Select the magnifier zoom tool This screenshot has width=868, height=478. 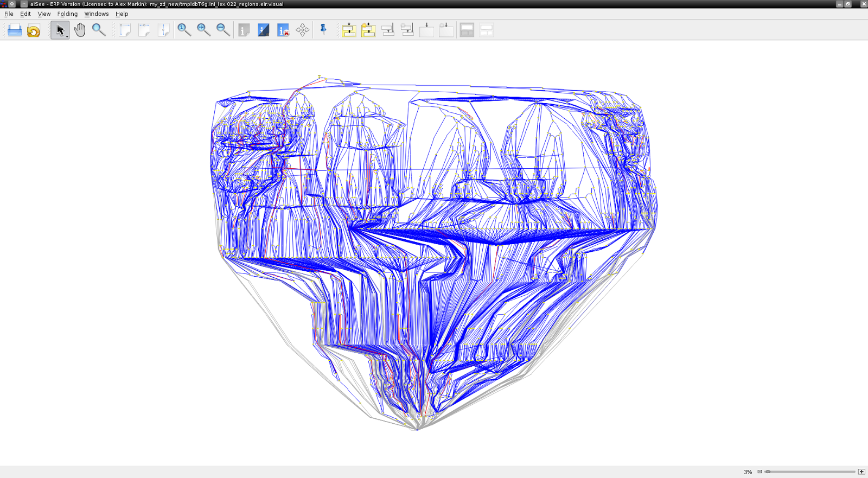[x=99, y=30]
